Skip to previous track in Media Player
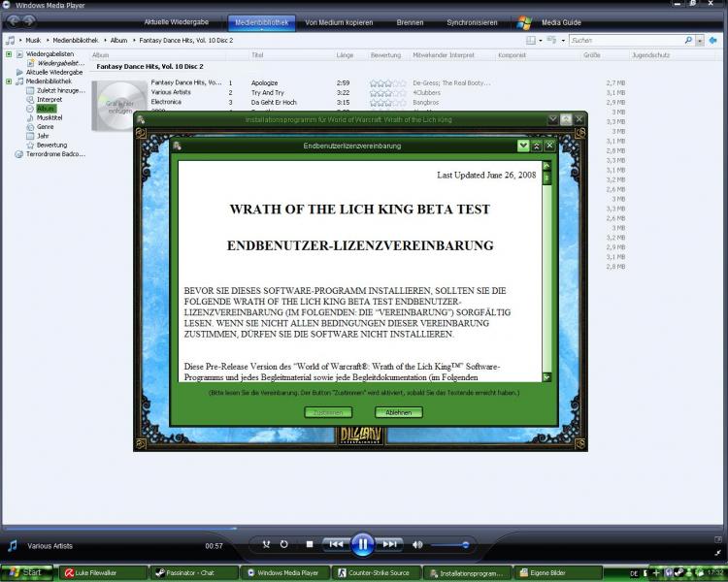 tap(336, 544)
